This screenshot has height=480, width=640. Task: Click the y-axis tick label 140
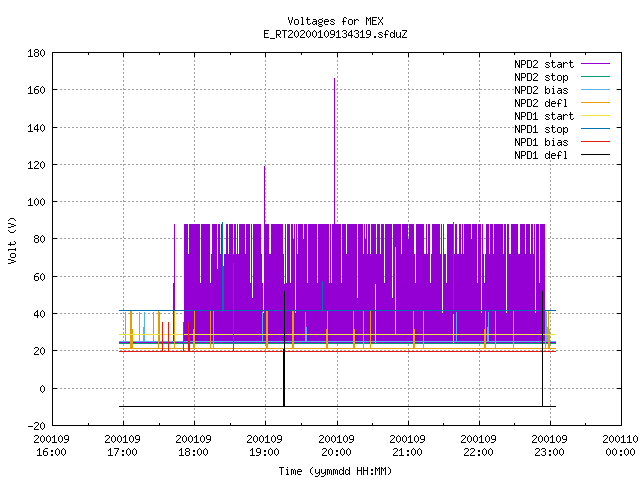(x=36, y=128)
